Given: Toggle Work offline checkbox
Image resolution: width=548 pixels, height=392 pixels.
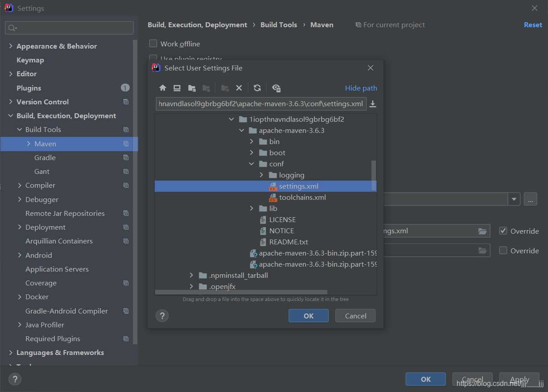Looking at the screenshot, I should click(x=153, y=44).
